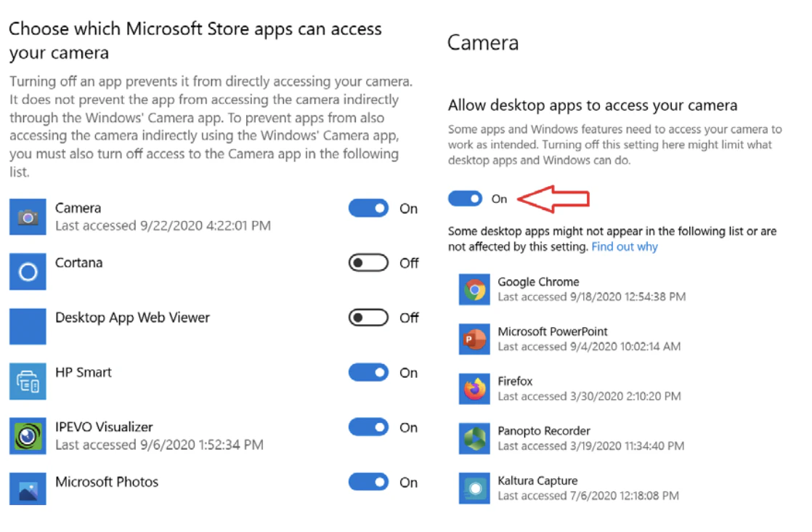Open the Find out why link
This screenshot has width=812, height=532.
tap(625, 246)
